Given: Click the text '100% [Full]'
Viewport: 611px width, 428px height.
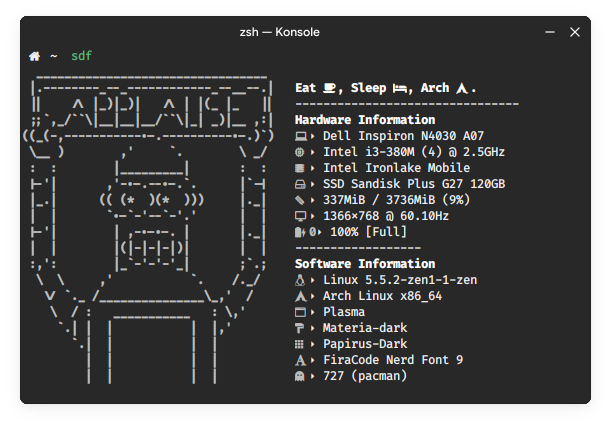Looking at the screenshot, I should pyautogui.click(x=368, y=232).
